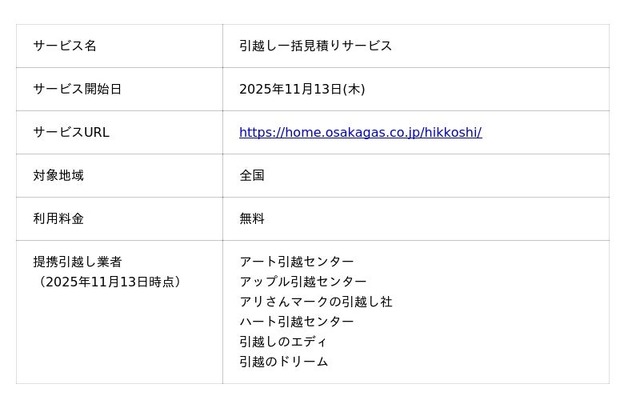Select アップル引越センター entry
640x408 pixels.
[x=303, y=281]
